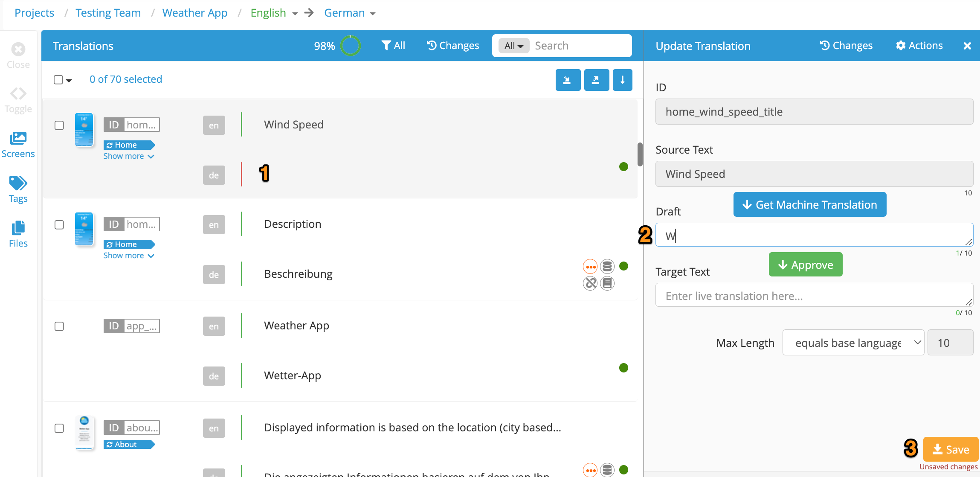Click the 98% progress circle
The width and height of the screenshot is (980, 477).
point(351,46)
